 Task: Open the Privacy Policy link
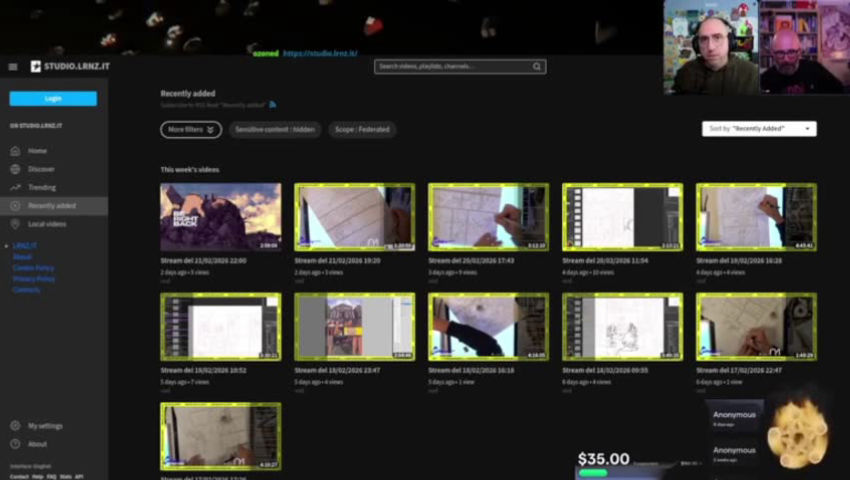(x=33, y=279)
